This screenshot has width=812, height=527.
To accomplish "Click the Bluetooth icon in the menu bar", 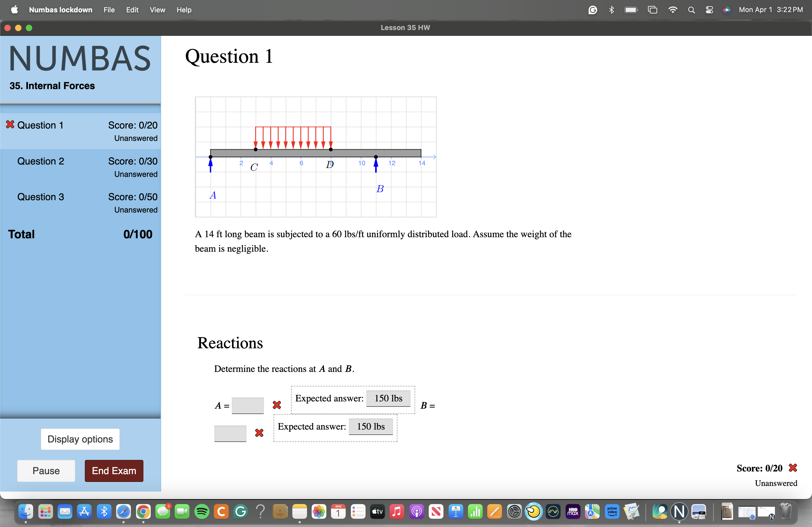I will [x=611, y=10].
